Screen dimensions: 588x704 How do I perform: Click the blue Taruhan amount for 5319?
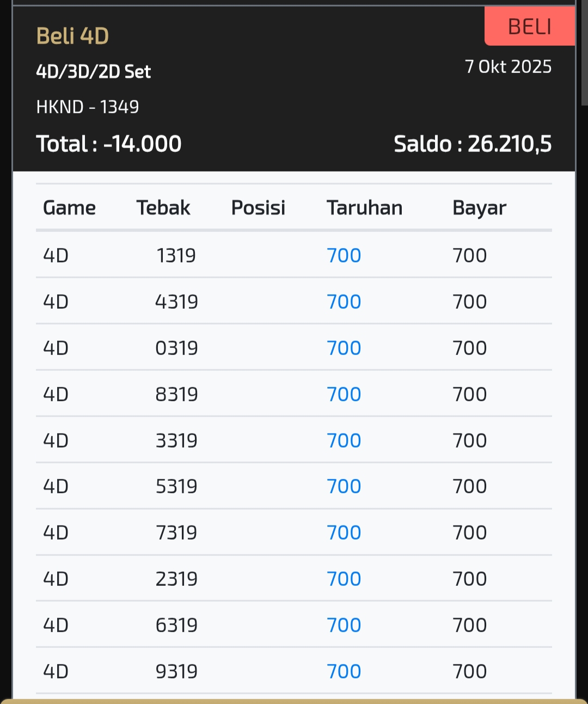pos(344,486)
